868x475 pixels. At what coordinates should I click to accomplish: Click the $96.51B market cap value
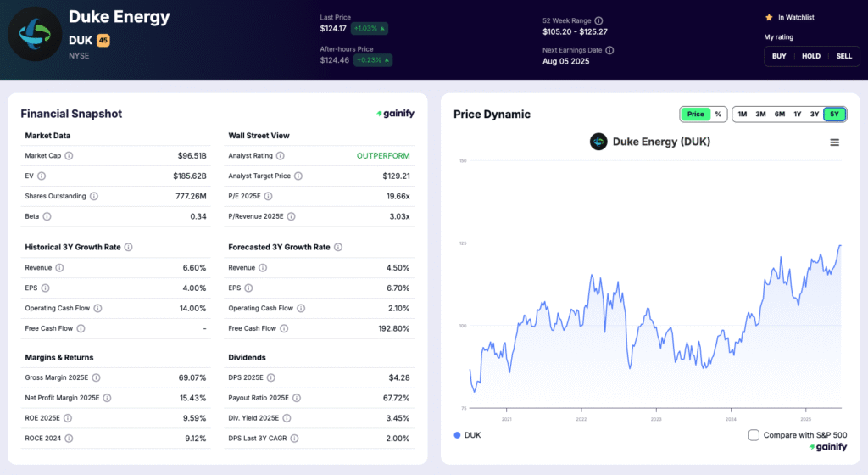click(x=192, y=156)
